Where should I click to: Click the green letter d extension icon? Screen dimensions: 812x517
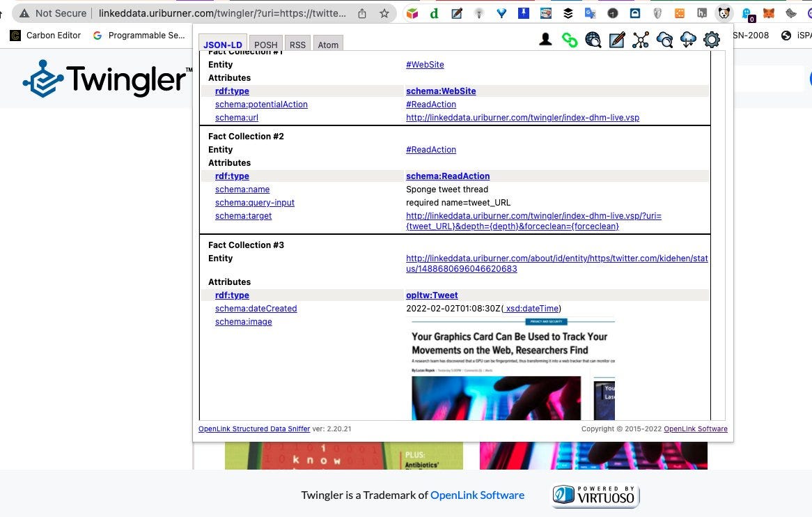coord(435,13)
